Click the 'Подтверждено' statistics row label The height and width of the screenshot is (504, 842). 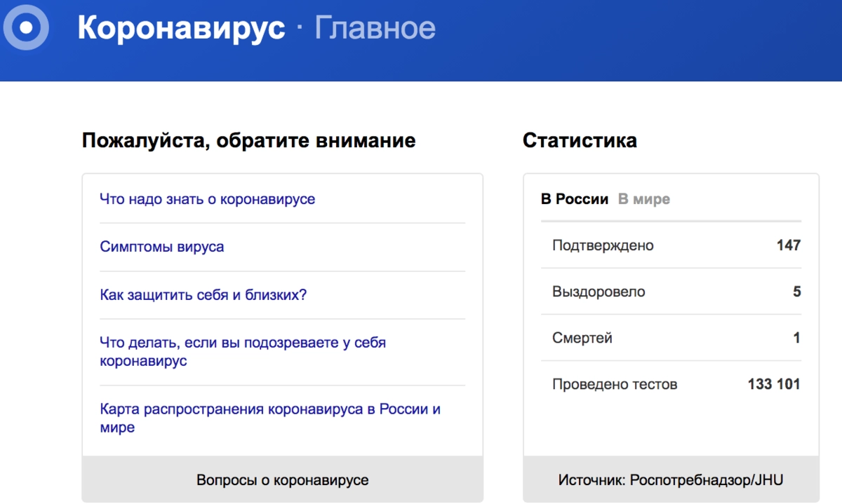tap(603, 245)
